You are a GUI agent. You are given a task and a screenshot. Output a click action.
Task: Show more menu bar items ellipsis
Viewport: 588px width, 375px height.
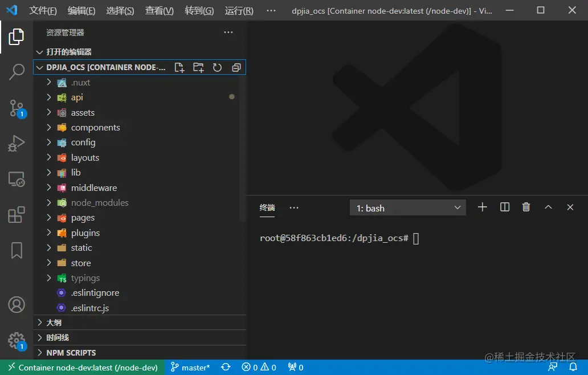[x=271, y=10]
